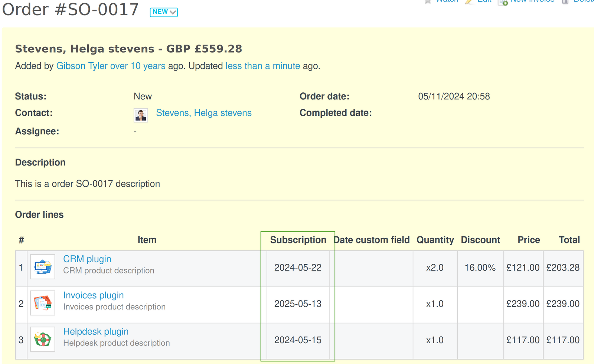594x364 pixels.
Task: Expand the status chevron next to NEW
Action: click(x=173, y=12)
